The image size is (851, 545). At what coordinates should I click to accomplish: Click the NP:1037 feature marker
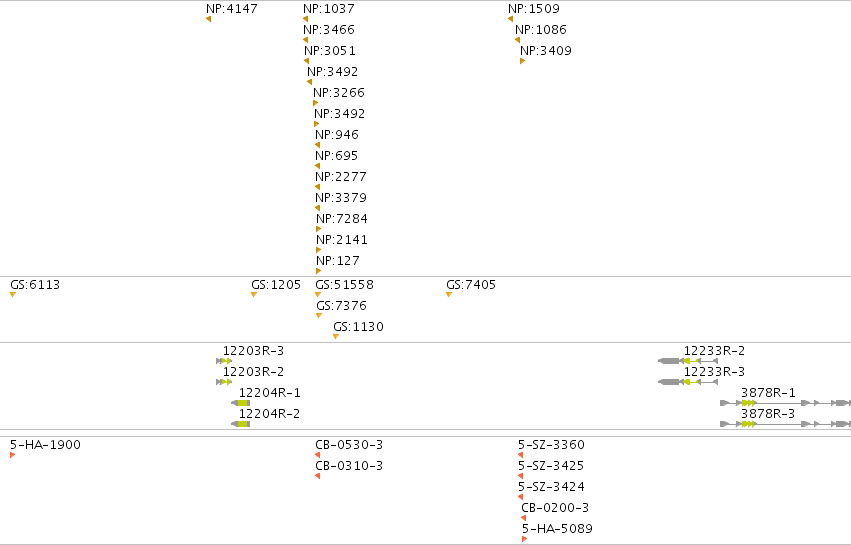[x=306, y=20]
